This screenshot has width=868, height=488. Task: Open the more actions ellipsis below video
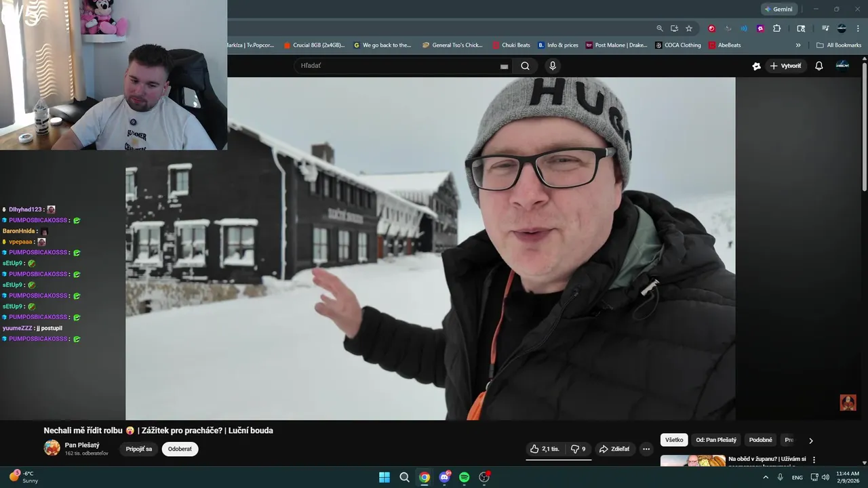(x=646, y=449)
